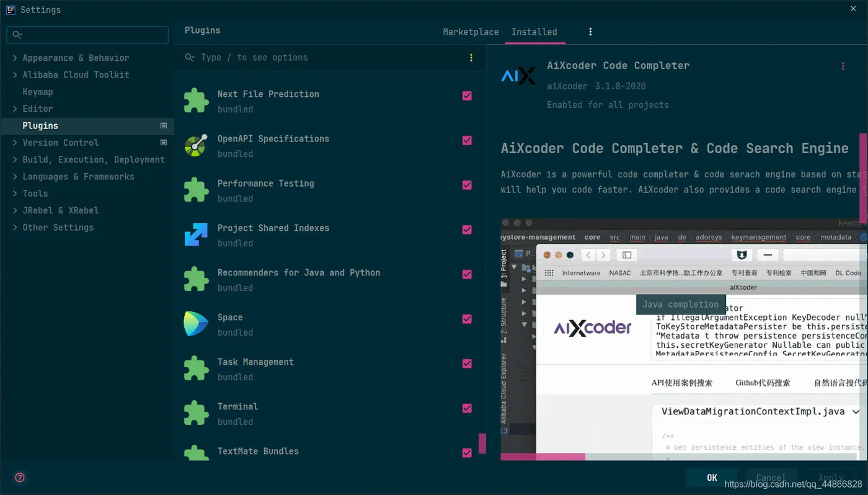The height and width of the screenshot is (495, 868).
Task: Click the plugin list vertical scrollbar thumb
Action: (x=482, y=443)
